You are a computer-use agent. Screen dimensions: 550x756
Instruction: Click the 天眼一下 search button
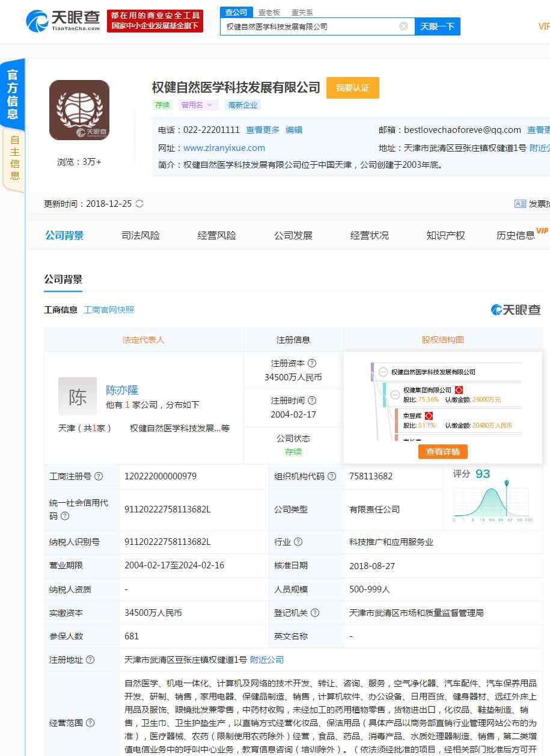(x=437, y=26)
